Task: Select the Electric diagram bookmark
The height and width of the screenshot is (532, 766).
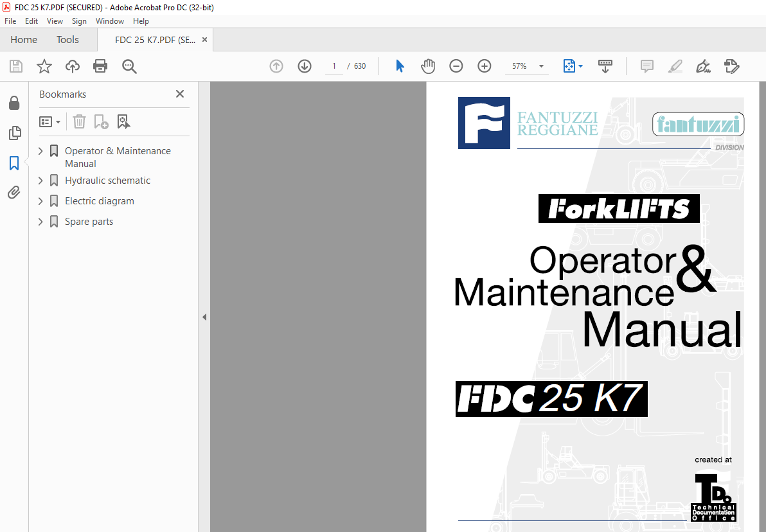Action: [99, 201]
